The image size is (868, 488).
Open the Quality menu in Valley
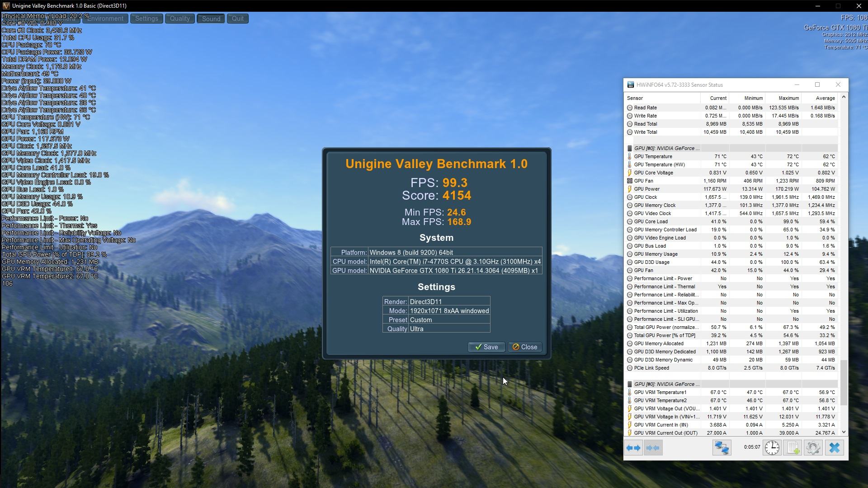[179, 19]
